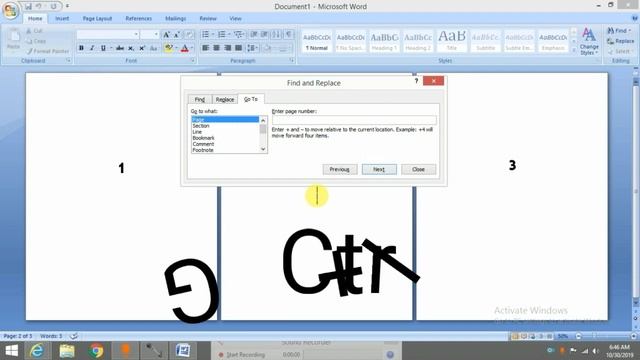Center the text
Viewport: 640px width, 360px height.
click(x=216, y=48)
